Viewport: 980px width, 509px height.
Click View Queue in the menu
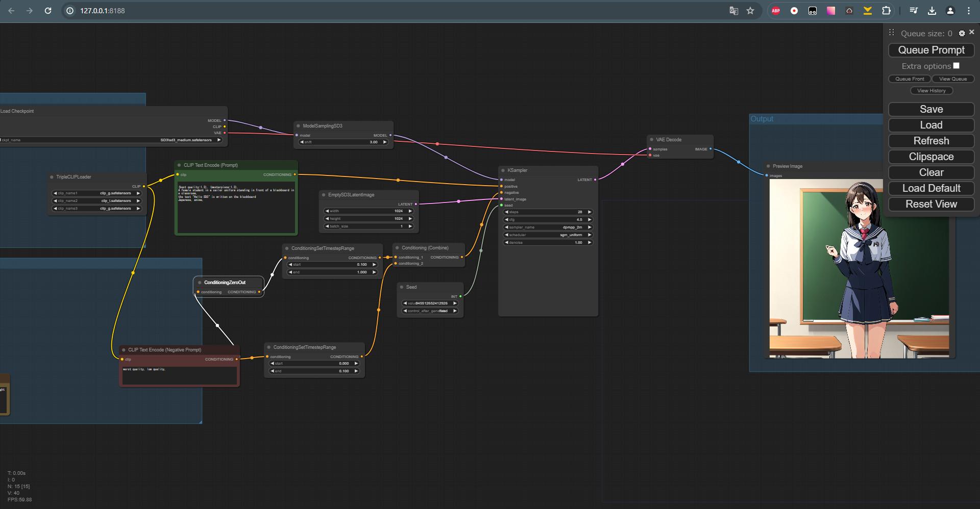coord(953,79)
